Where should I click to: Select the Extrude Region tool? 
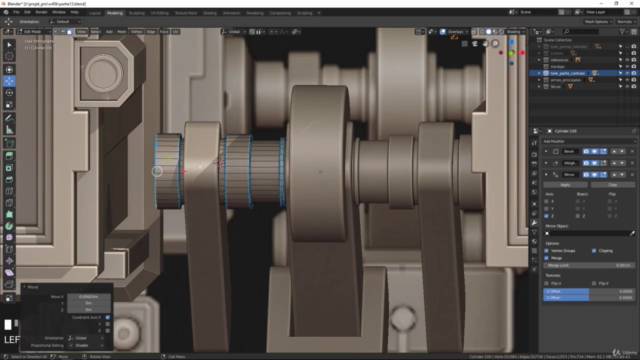tap(9, 156)
